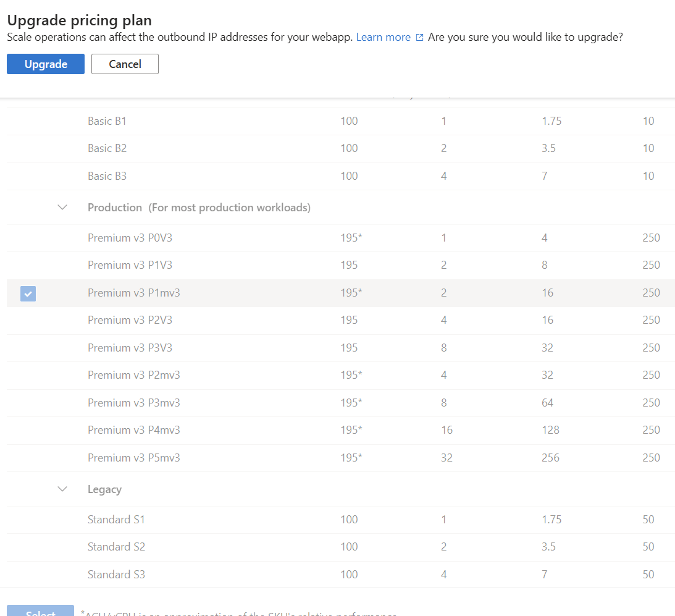
Task: Click the Premium v3 P1mv3 plan name
Action: coord(134,293)
